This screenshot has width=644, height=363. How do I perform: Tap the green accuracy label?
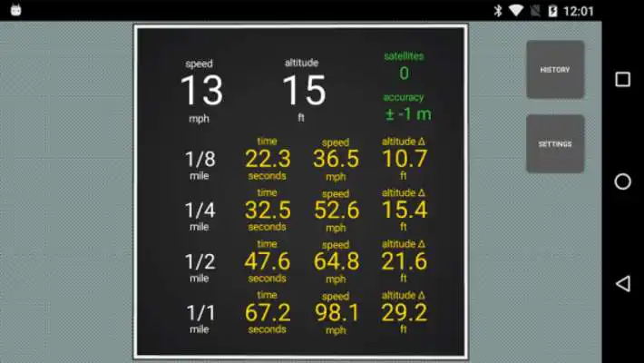[x=404, y=97]
